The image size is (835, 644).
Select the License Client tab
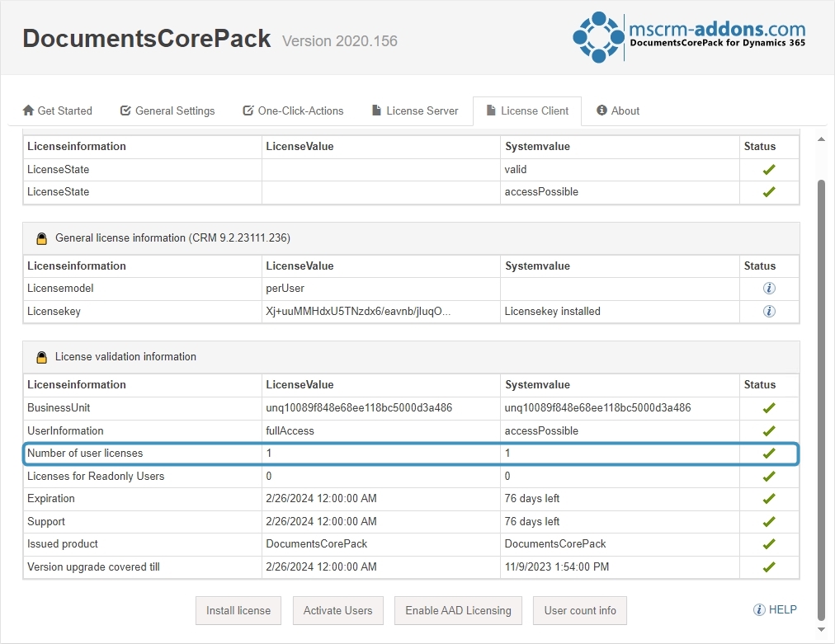click(527, 110)
